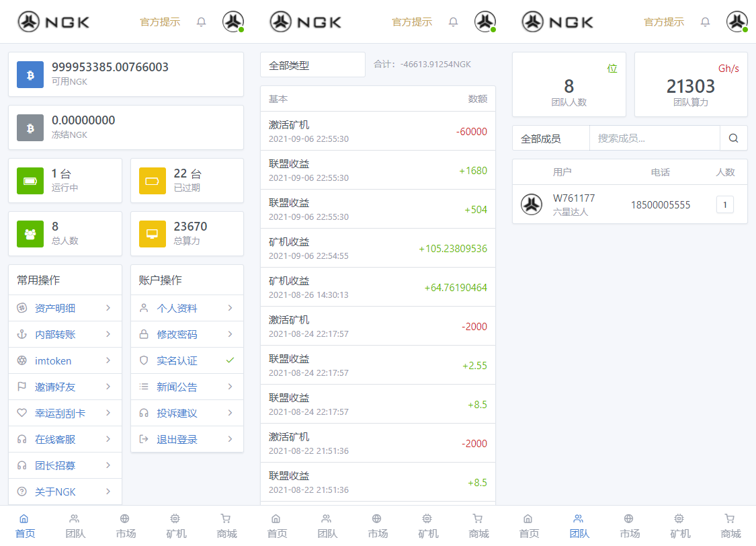Click the notification bell in the right screen header

(706, 22)
